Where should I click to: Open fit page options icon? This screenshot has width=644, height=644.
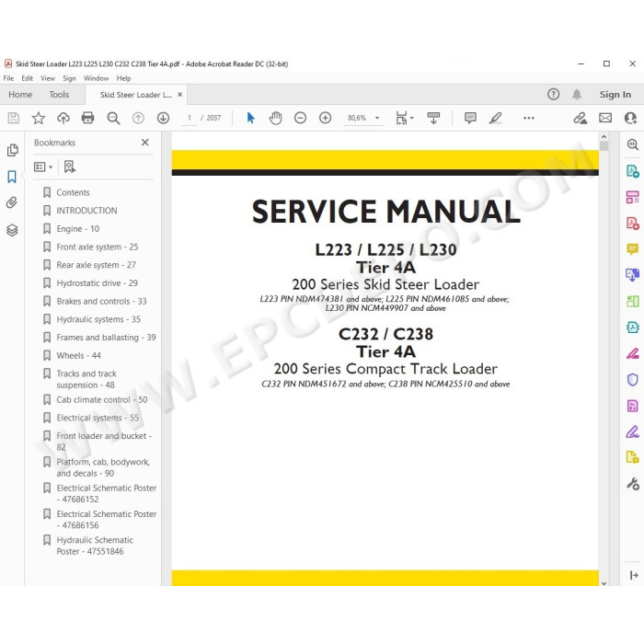[x=404, y=118]
